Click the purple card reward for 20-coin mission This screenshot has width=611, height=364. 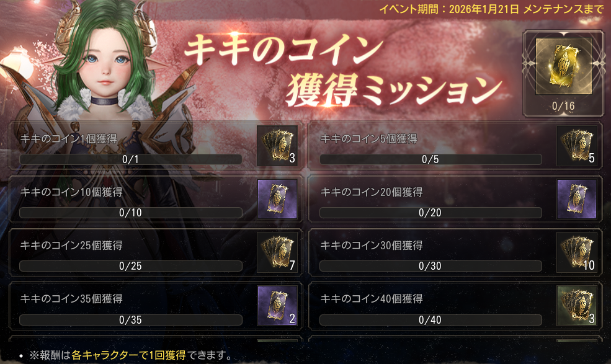pyautogui.click(x=577, y=199)
